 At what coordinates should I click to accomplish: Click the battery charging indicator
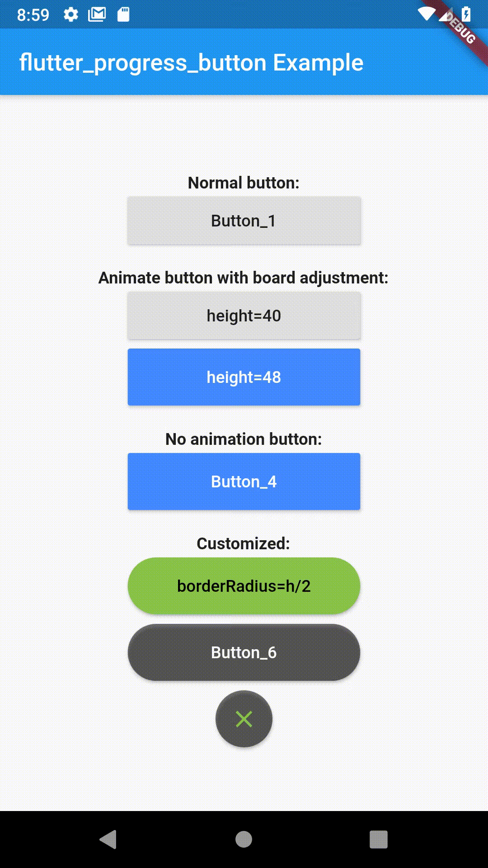click(x=466, y=14)
